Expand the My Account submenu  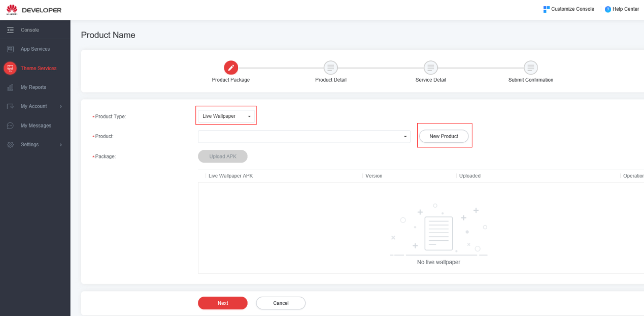[x=60, y=107]
